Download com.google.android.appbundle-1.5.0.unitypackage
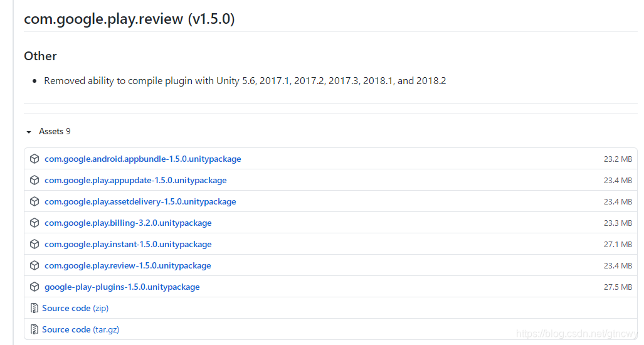Image resolution: width=644 pixels, height=345 pixels. (x=142, y=159)
